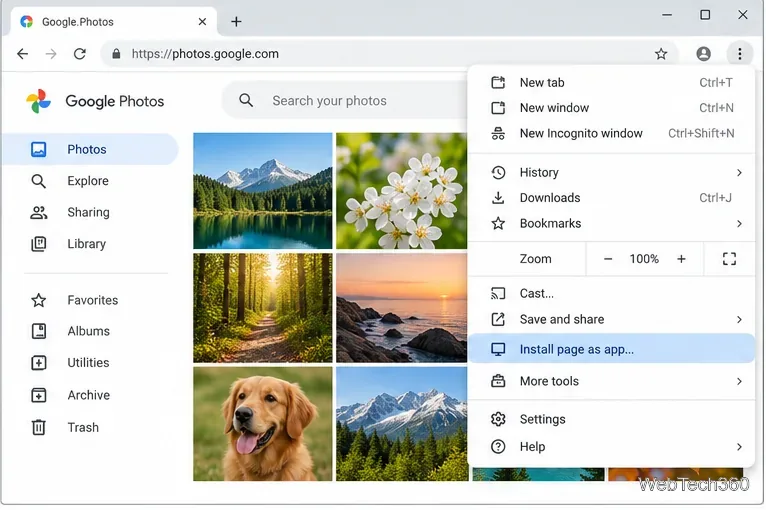Open Albums in the sidebar
The image size is (766, 510).
(90, 331)
